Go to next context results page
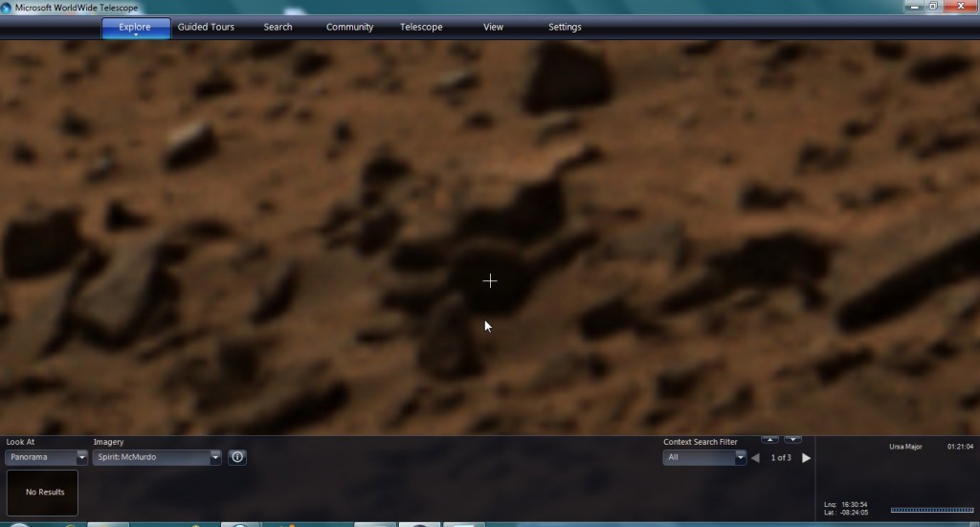The width and height of the screenshot is (980, 527). (806, 458)
